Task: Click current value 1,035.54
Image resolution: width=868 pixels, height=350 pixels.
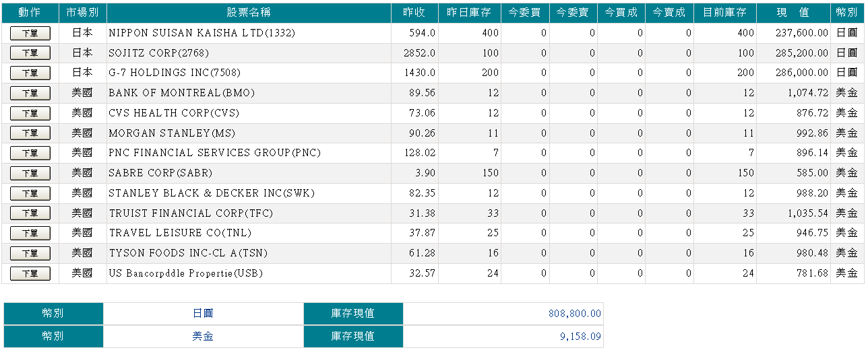Action: 808,213
